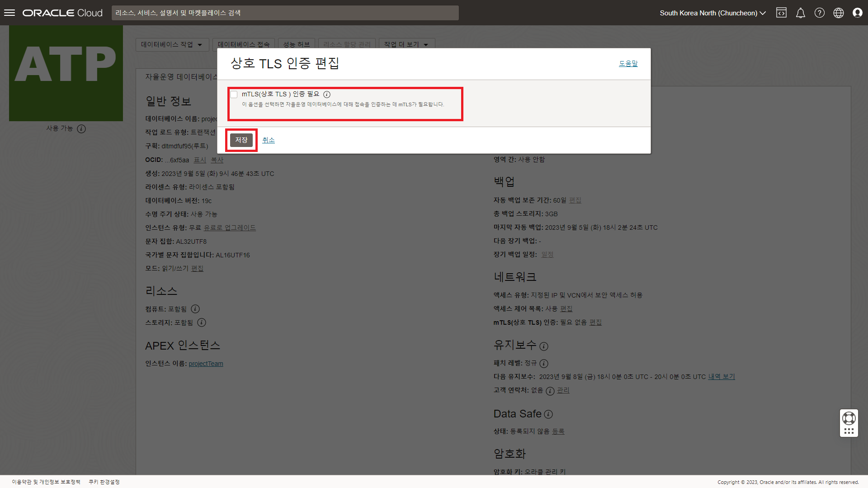
Task: Open the language globe menu
Action: click(838, 13)
